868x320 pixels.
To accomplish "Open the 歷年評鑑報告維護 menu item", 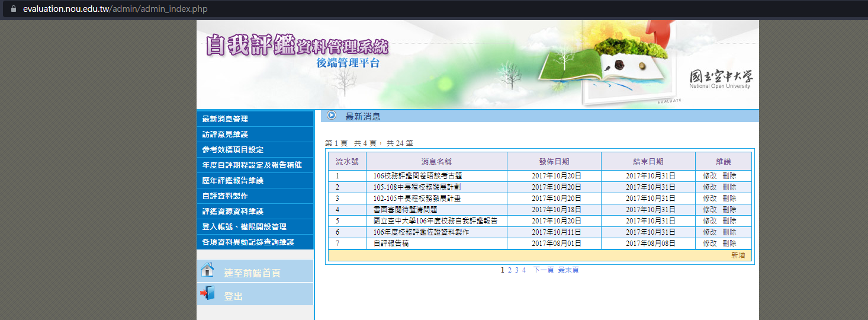I will point(255,181).
